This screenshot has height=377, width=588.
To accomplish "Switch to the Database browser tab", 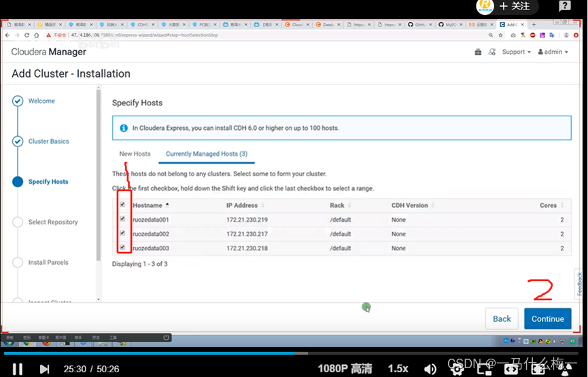I will tap(328, 24).
